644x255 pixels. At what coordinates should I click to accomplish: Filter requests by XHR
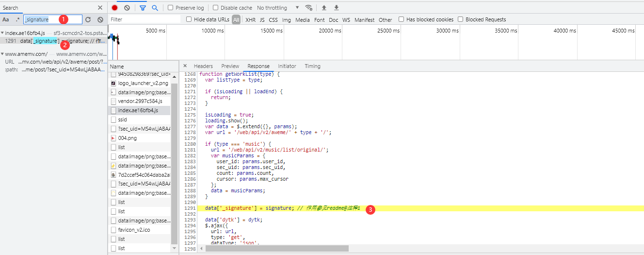point(250,19)
